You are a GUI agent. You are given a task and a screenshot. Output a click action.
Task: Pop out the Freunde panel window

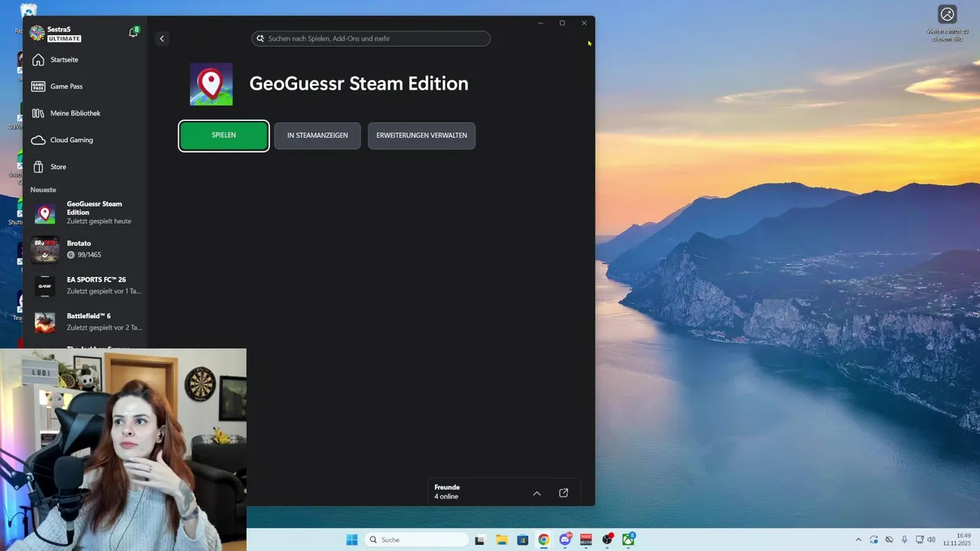coord(563,493)
